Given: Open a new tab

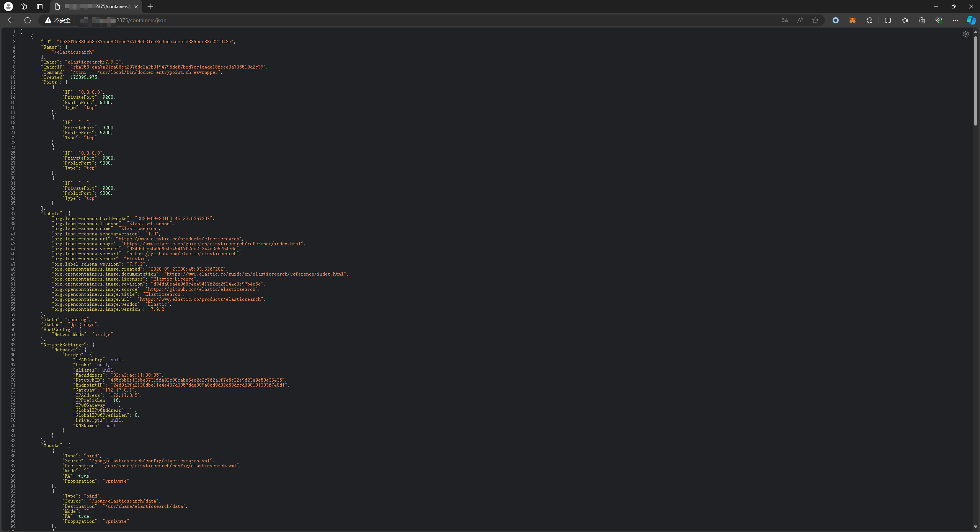Looking at the screenshot, I should [x=150, y=7].
